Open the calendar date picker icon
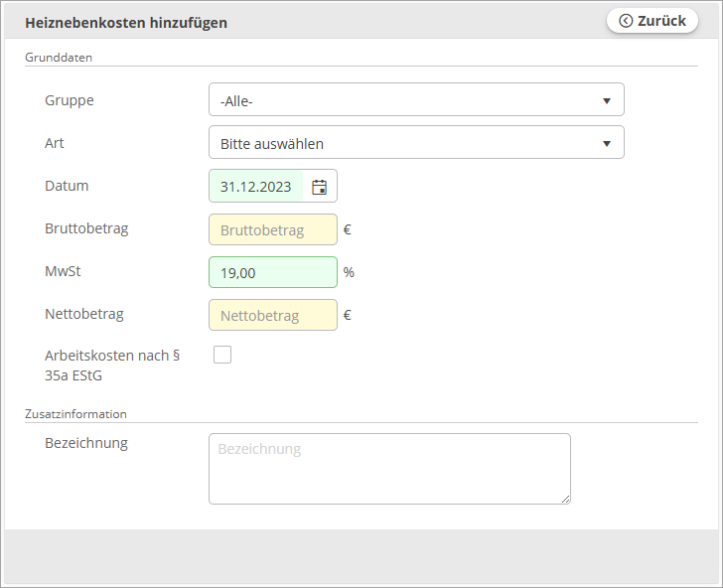The image size is (723, 588). [x=319, y=187]
